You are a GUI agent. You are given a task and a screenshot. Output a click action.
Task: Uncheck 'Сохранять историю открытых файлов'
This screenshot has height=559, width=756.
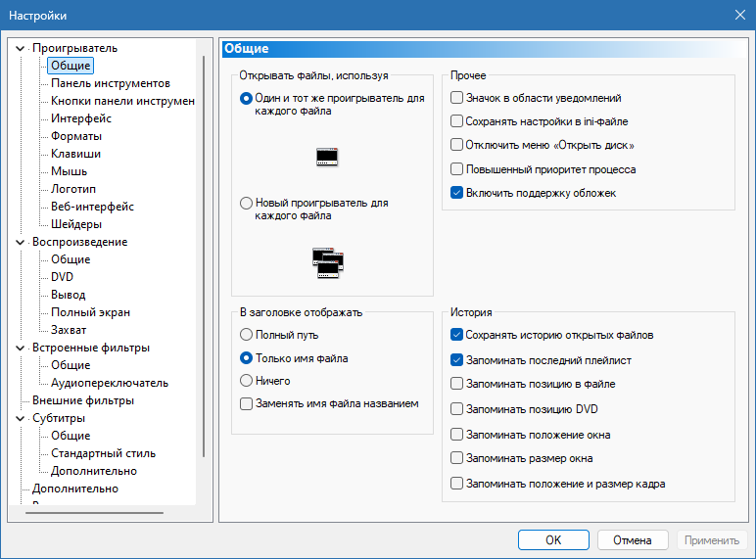pyautogui.click(x=456, y=335)
